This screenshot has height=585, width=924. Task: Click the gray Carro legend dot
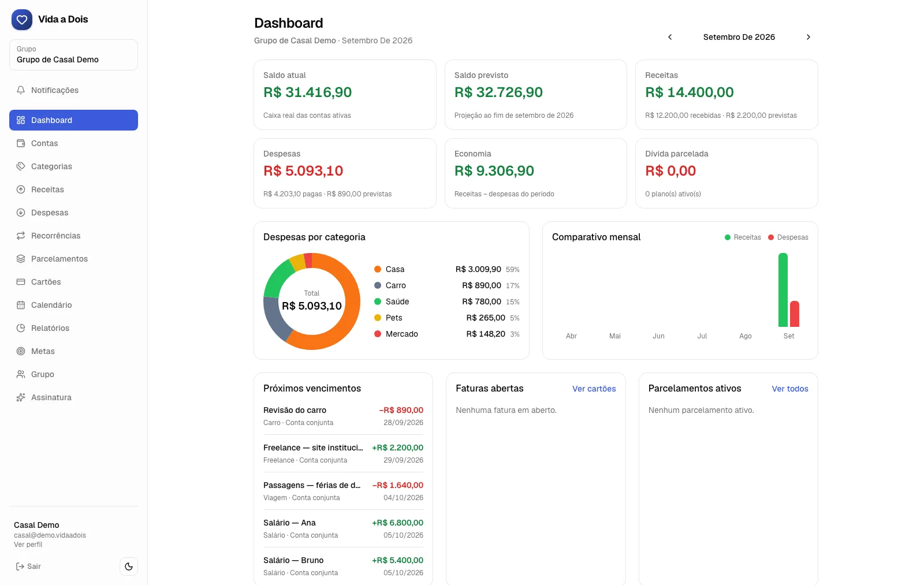pos(378,285)
